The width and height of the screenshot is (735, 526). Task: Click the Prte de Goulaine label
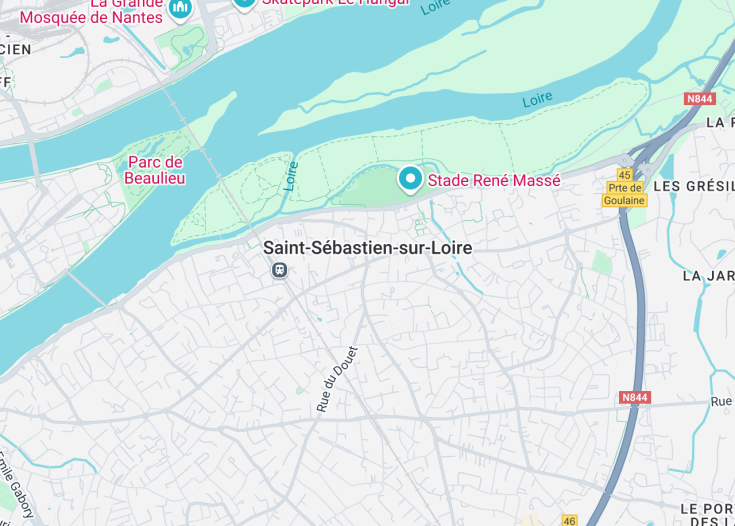click(x=624, y=194)
